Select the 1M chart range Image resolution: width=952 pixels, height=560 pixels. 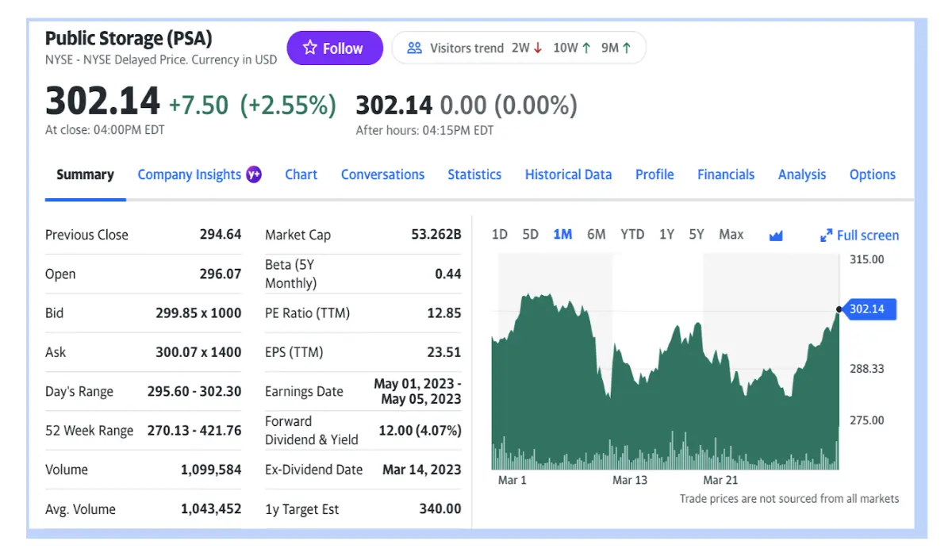click(562, 234)
